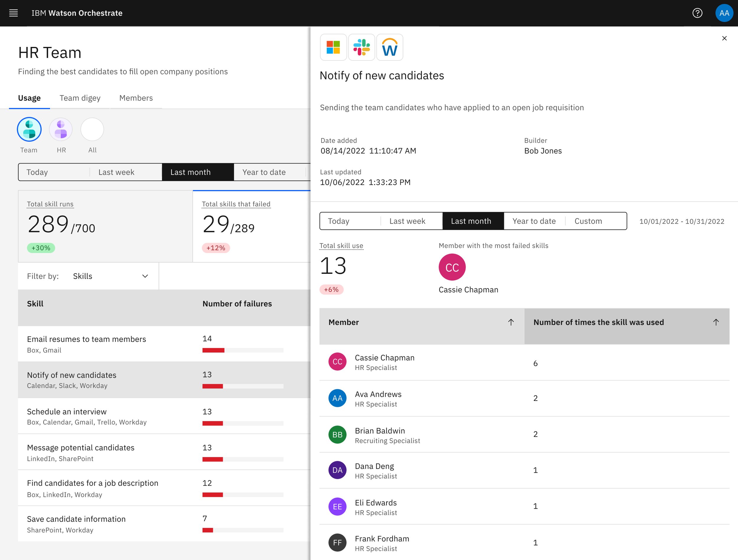Select Today in the side panel switcher
This screenshot has width=738, height=560.
[350, 221]
